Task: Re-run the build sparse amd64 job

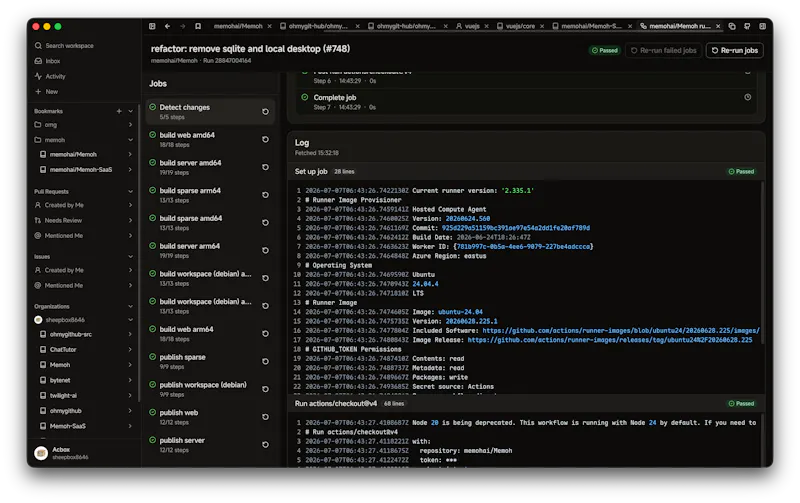Action: (265, 223)
